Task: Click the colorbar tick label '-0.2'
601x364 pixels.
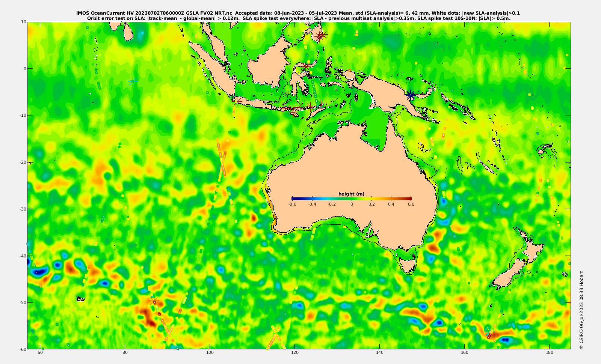Action: tap(332, 205)
